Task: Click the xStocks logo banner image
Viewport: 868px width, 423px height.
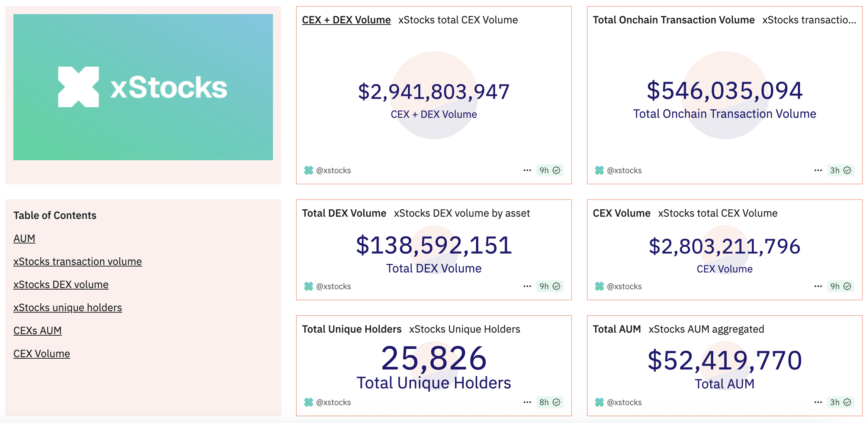Action: click(143, 87)
